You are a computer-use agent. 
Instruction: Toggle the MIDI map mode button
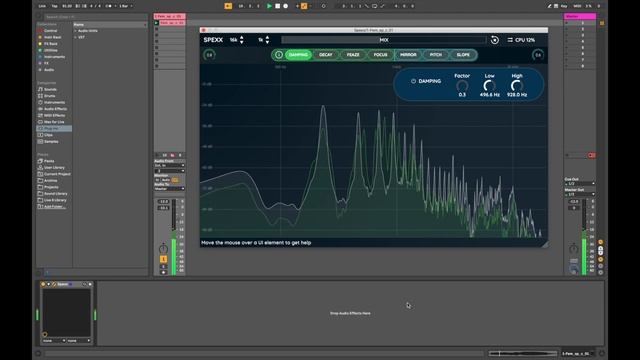coord(577,6)
